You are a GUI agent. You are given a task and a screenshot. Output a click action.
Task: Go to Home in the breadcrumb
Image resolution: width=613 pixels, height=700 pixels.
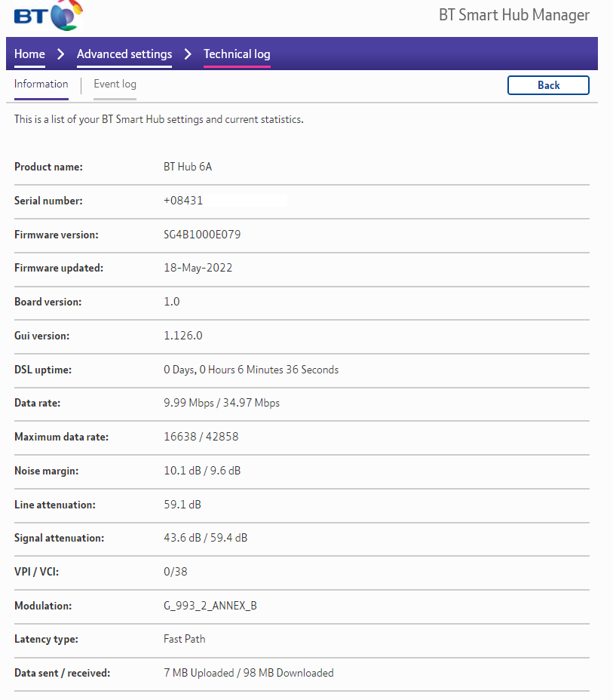(29, 54)
